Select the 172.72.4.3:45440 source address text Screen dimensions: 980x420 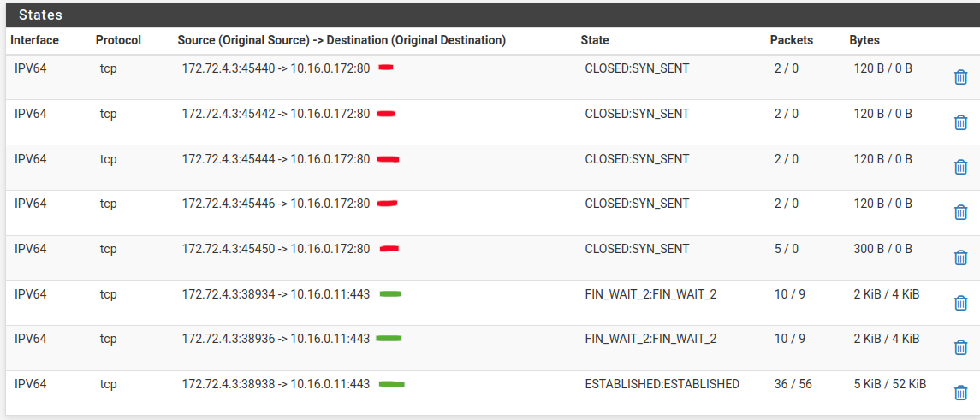(229, 68)
